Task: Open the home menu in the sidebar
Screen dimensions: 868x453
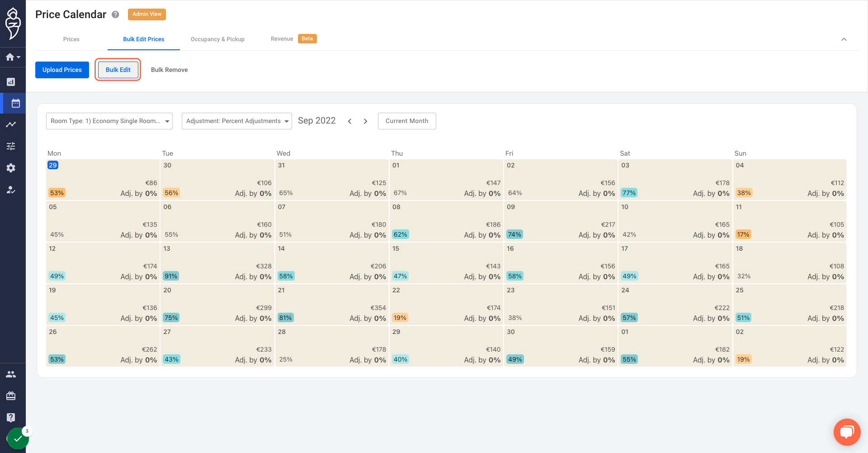Action: [x=13, y=57]
